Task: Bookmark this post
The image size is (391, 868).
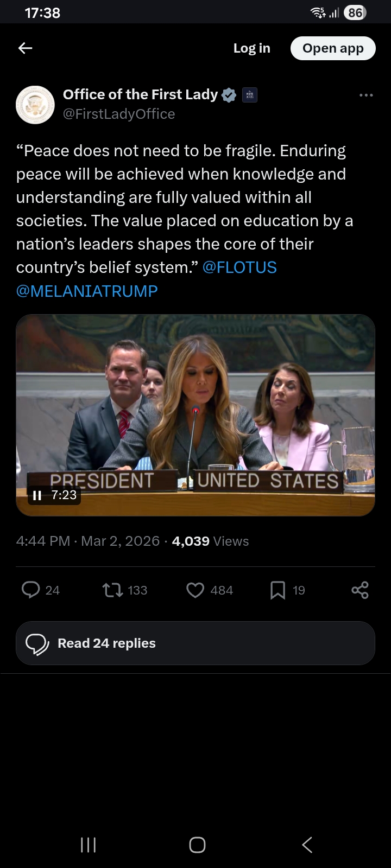Action: (278, 590)
